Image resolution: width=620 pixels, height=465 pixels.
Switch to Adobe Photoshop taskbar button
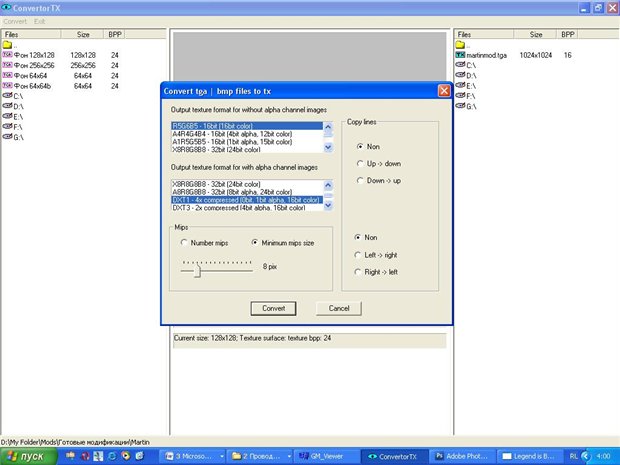[x=461, y=456]
